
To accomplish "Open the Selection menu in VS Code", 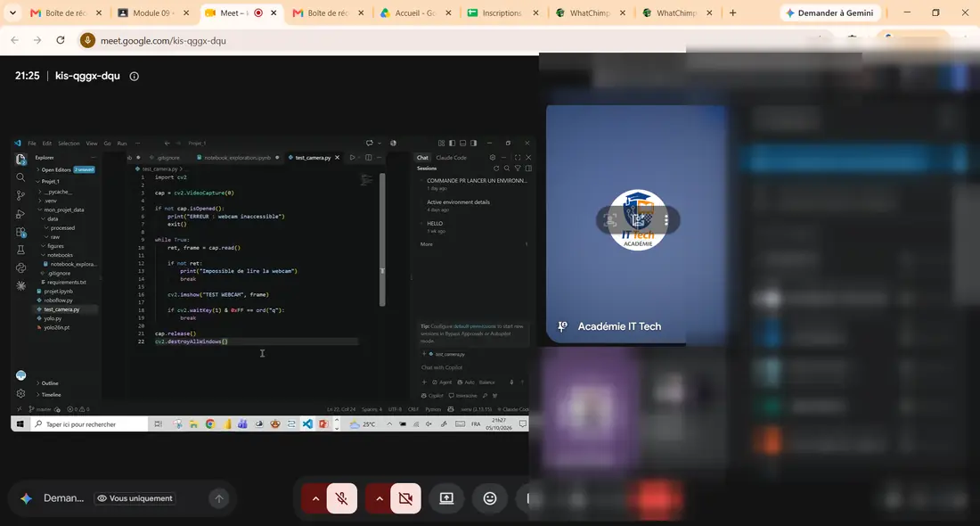I will (69, 144).
